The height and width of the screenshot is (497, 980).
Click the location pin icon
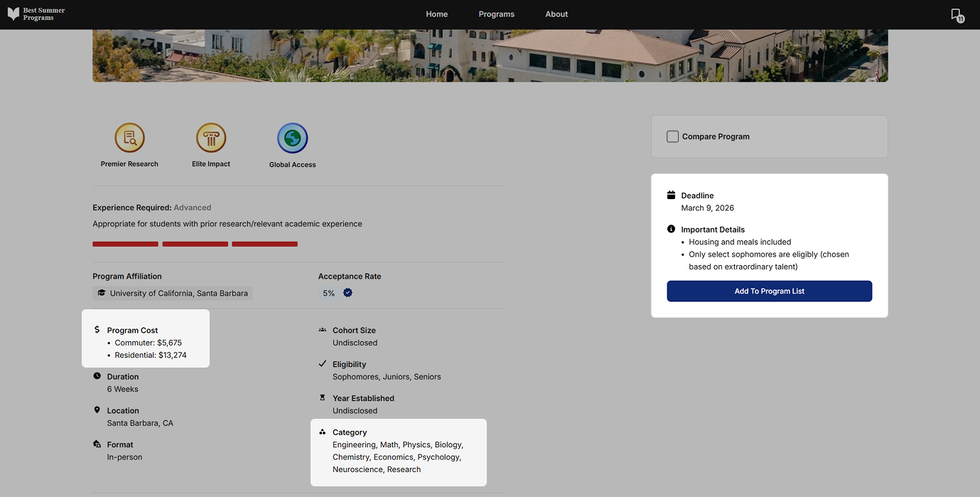pos(97,410)
